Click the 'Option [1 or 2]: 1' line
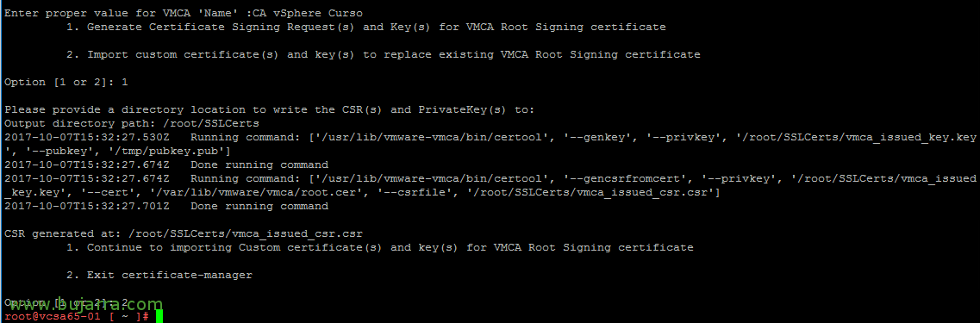 (66, 83)
